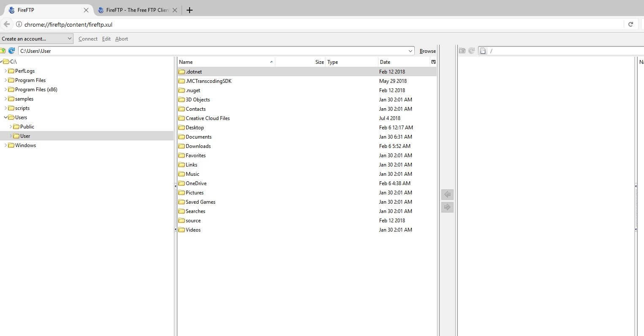Image resolution: width=644 pixels, height=336 pixels.
Task: Click the site info icon in address bar
Action: (x=19, y=25)
